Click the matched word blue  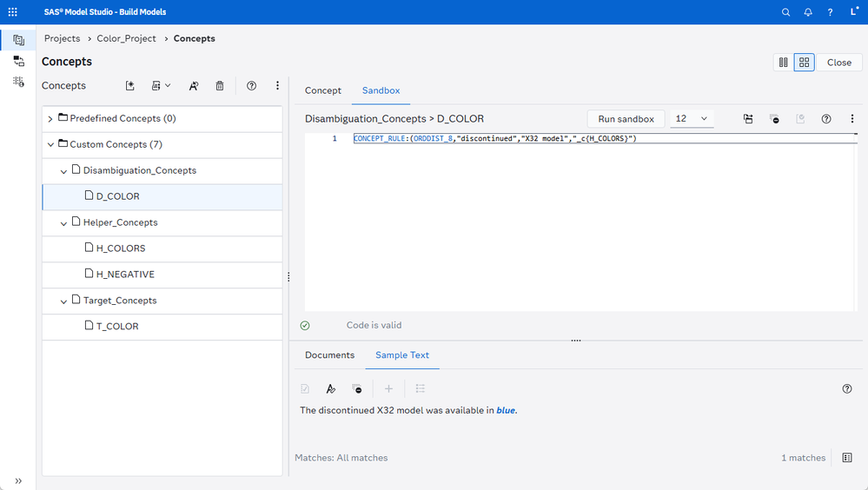pyautogui.click(x=506, y=410)
